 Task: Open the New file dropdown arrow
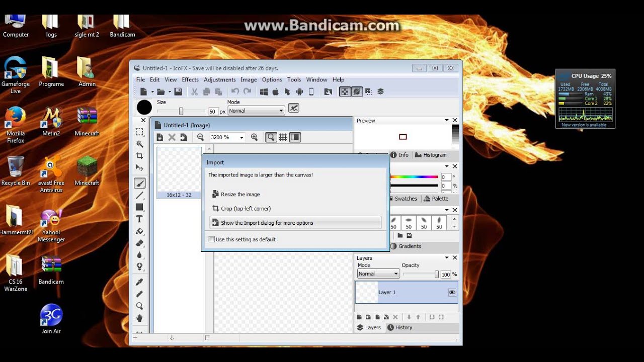[152, 92]
